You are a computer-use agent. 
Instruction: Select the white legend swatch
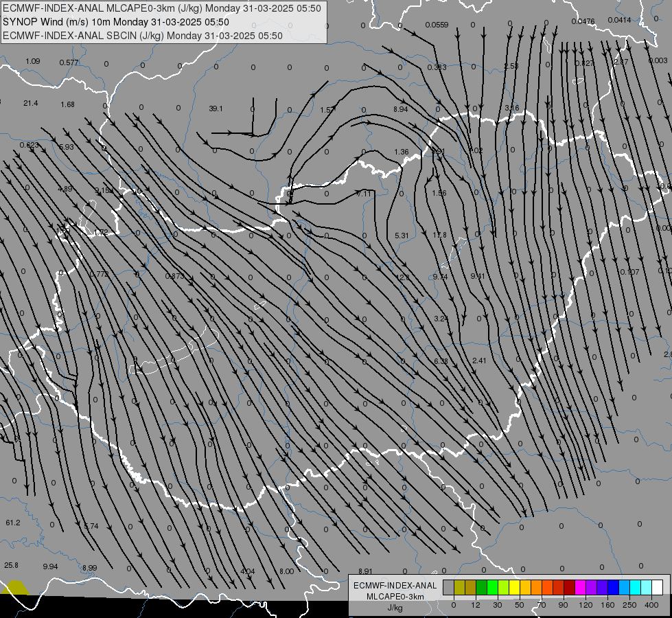pyautogui.click(x=657, y=587)
